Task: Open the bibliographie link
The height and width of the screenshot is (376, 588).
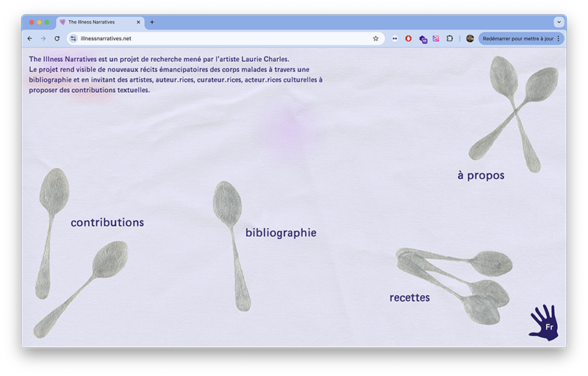Action: tap(281, 233)
